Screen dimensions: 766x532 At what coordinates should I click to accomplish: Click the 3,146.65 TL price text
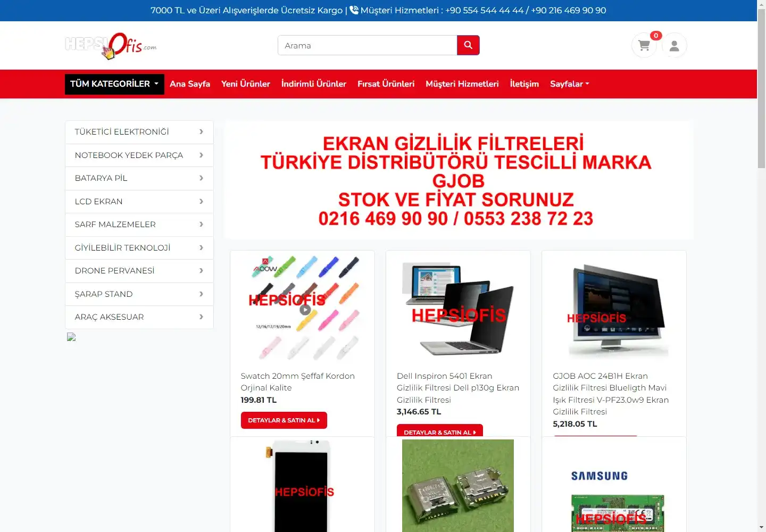pos(419,412)
